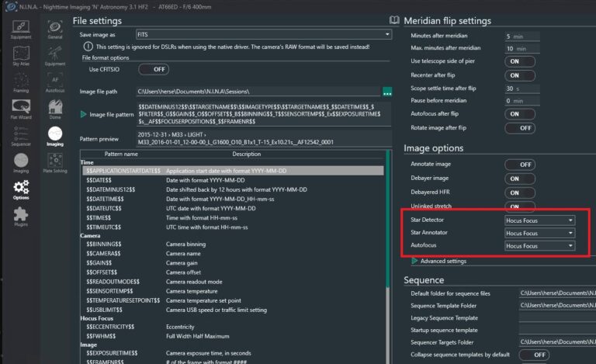
Task: Toggle Annotate image switch
Action: pyautogui.click(x=519, y=165)
